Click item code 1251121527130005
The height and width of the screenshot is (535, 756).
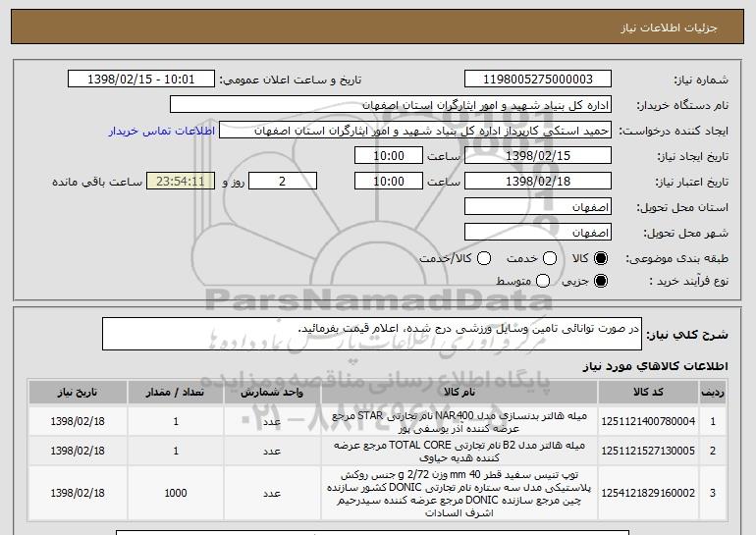coord(648,451)
